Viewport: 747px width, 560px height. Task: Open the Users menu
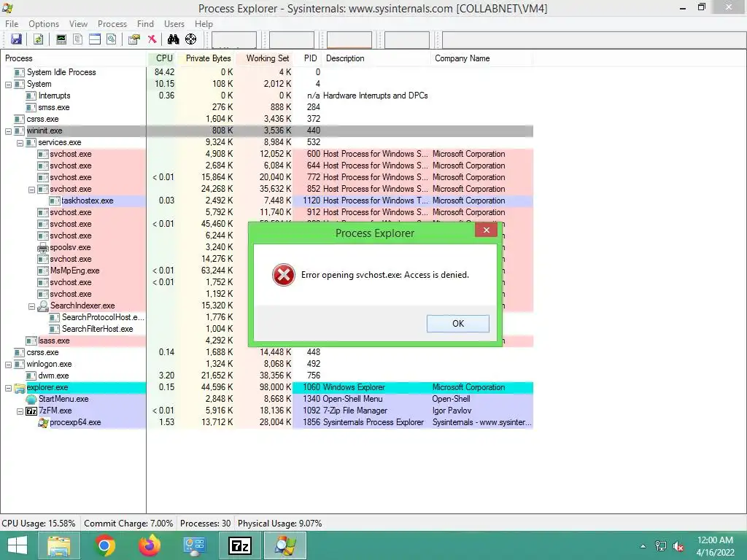174,24
